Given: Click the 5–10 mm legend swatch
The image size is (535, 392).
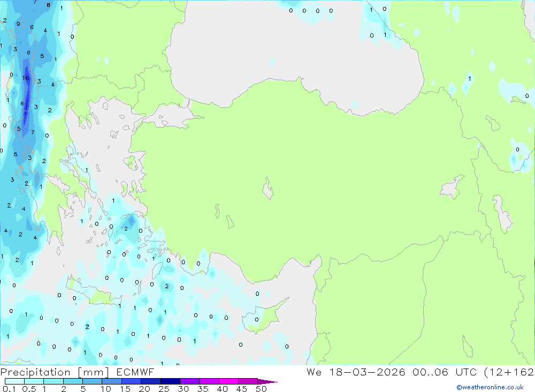Looking at the screenshot, I should pyautogui.click(x=93, y=381).
